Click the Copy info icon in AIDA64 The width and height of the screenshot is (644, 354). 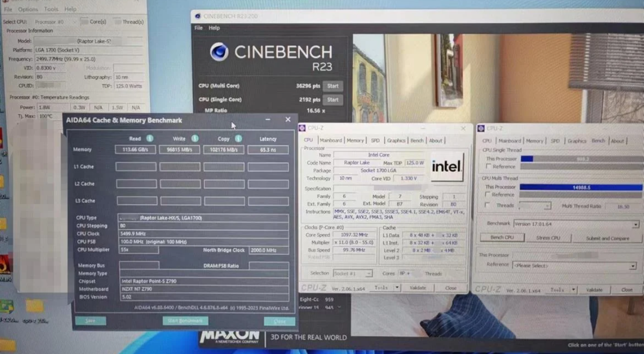238,138
